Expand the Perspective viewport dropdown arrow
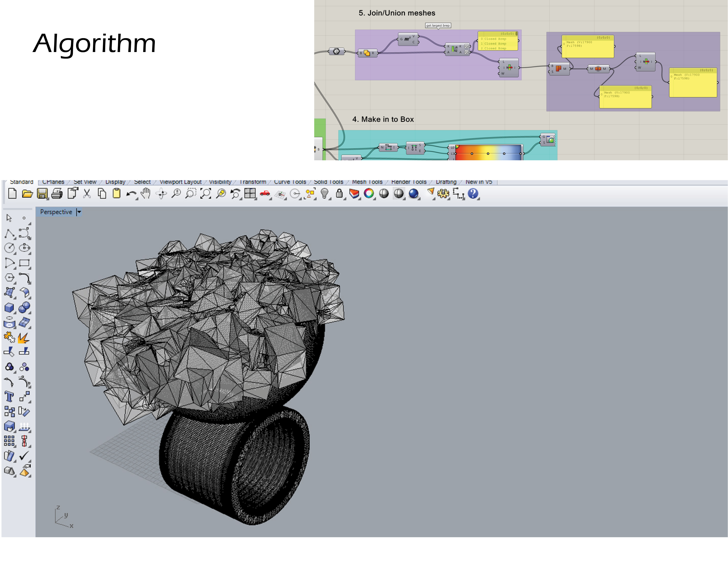Screen dimensions: 728x562 (79, 212)
